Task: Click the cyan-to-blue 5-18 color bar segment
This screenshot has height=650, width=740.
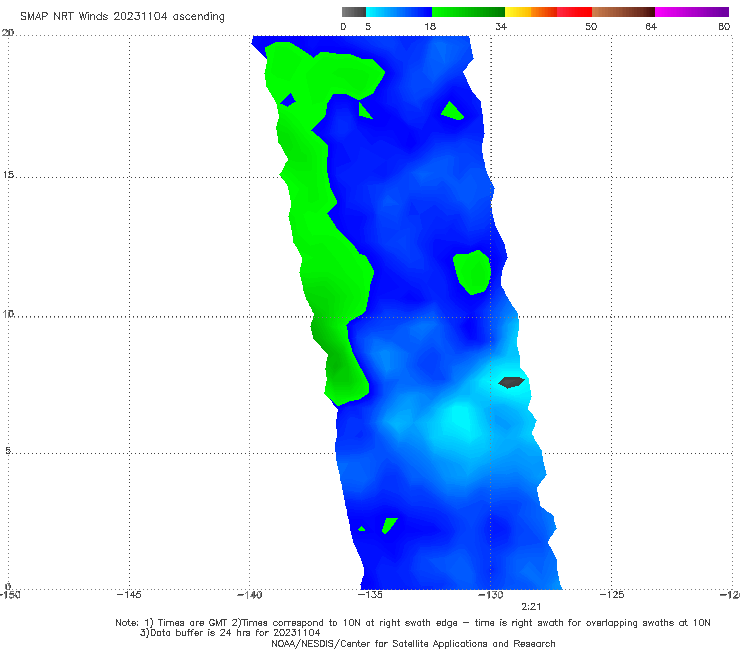Action: 399,12
